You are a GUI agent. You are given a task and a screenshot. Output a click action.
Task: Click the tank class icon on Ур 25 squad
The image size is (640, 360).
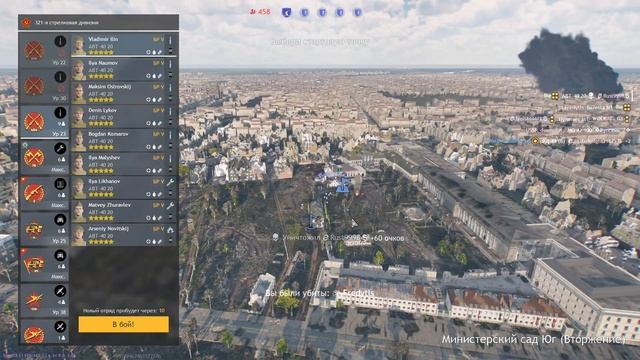pyautogui.click(x=60, y=220)
